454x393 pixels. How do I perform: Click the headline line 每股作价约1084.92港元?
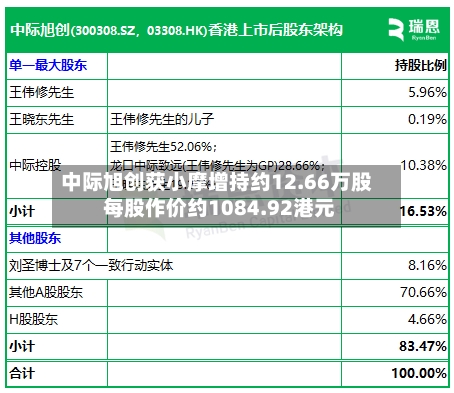click(219, 208)
